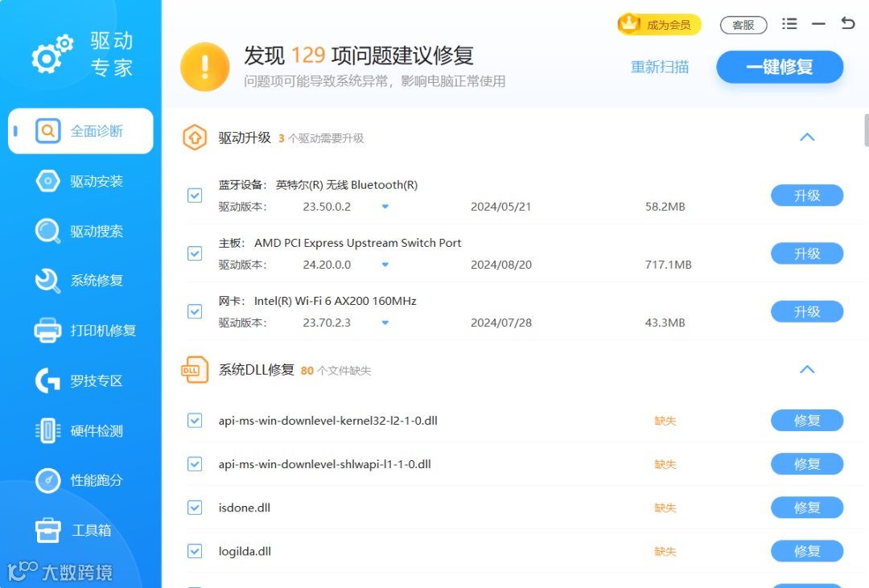Repair isdone.dll with 修复 button
The height and width of the screenshot is (588, 869).
[807, 508]
